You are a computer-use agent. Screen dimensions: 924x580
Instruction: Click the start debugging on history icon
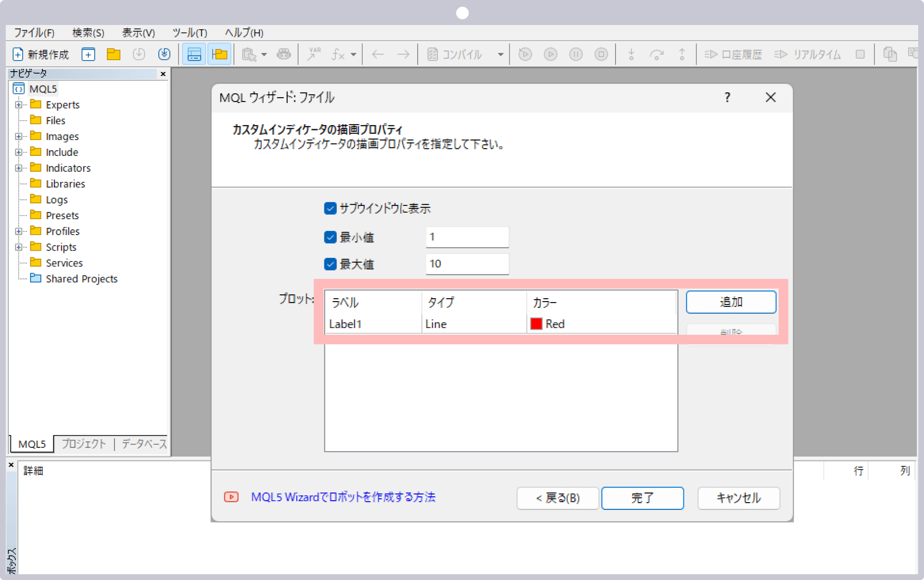525,54
